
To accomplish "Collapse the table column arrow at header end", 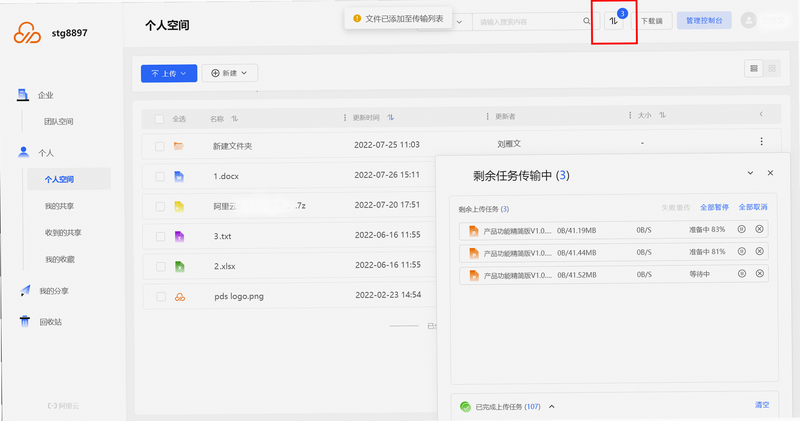I will (761, 114).
